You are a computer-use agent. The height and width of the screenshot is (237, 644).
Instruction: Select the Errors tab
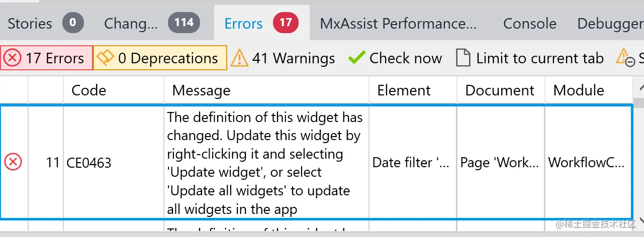tap(260, 23)
